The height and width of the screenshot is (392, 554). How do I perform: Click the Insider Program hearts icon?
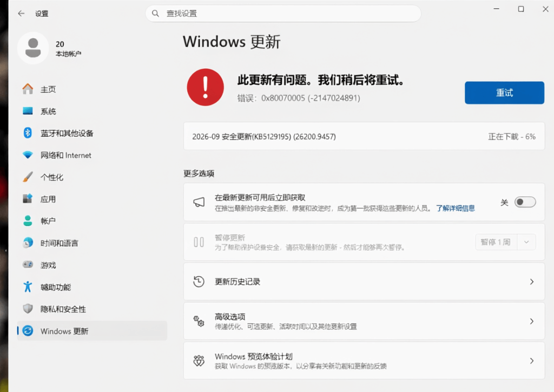coord(199,361)
